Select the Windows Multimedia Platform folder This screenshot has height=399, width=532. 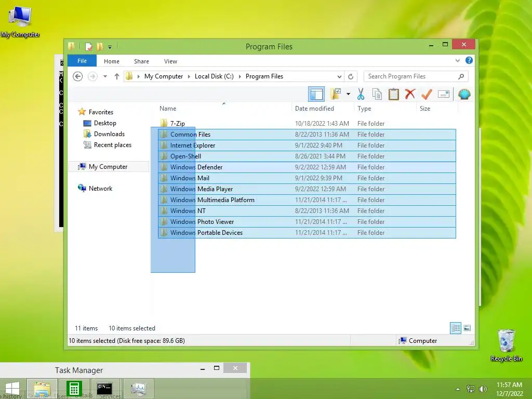(307, 200)
